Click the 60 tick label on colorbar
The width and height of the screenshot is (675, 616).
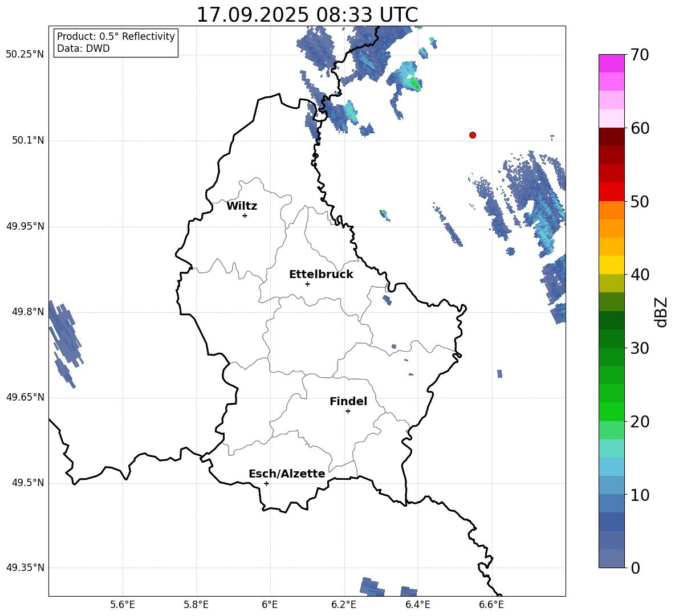pyautogui.click(x=640, y=128)
